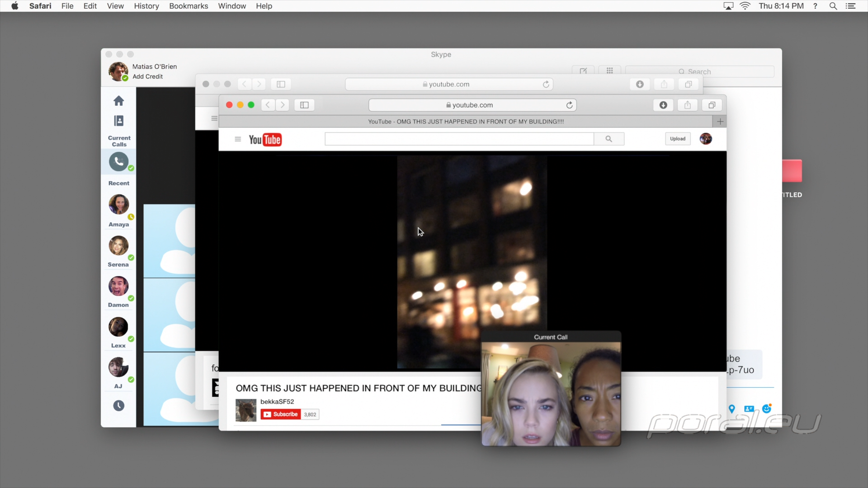Open the Apple menu

coord(14,6)
